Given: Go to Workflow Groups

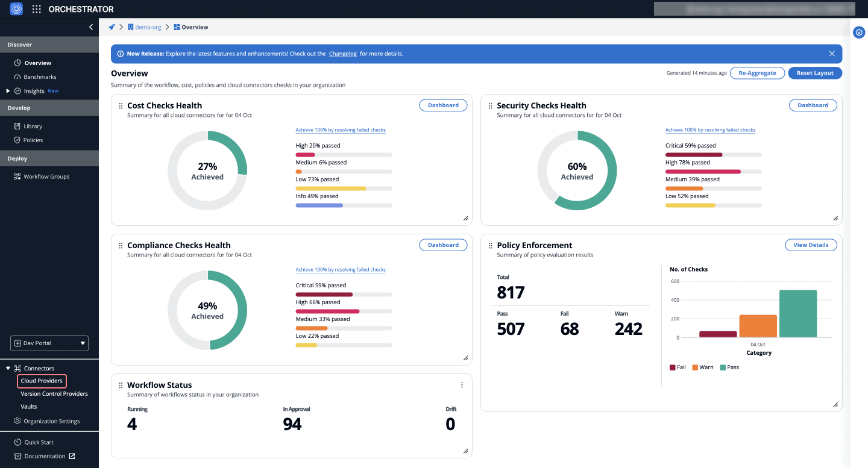Looking at the screenshot, I should point(46,176).
